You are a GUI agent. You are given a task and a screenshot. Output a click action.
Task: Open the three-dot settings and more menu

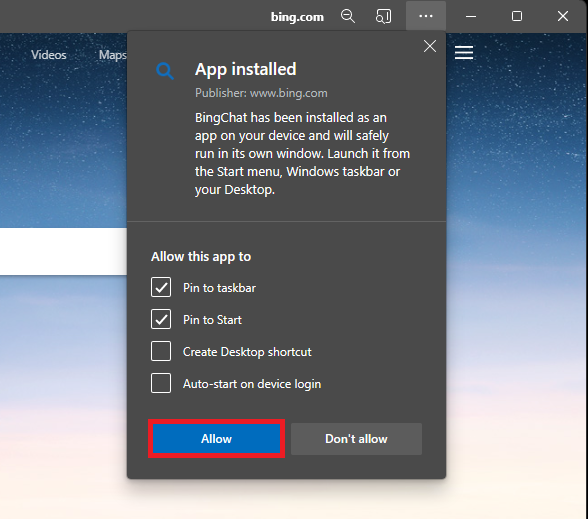pos(426,16)
